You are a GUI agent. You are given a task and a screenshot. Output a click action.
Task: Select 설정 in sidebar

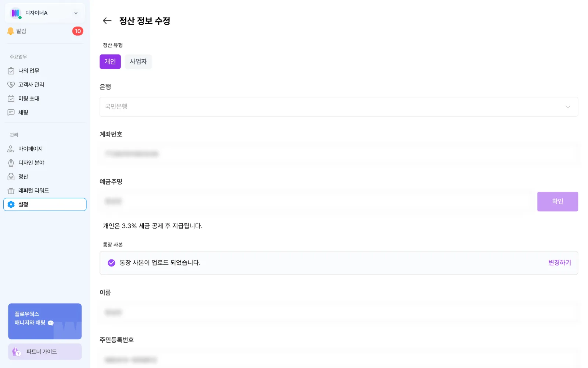point(45,205)
